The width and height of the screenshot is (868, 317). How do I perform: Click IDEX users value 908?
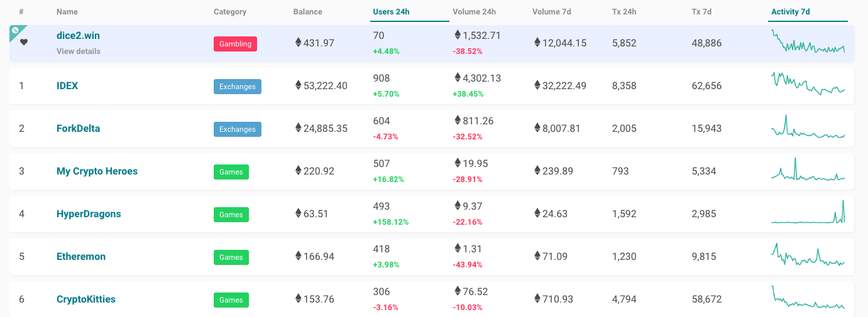tap(382, 78)
